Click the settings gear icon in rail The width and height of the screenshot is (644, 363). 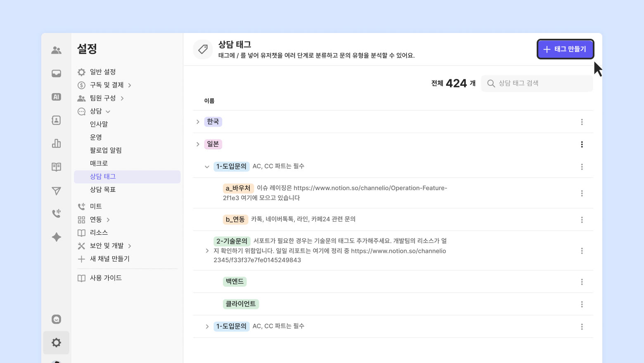coord(56,342)
